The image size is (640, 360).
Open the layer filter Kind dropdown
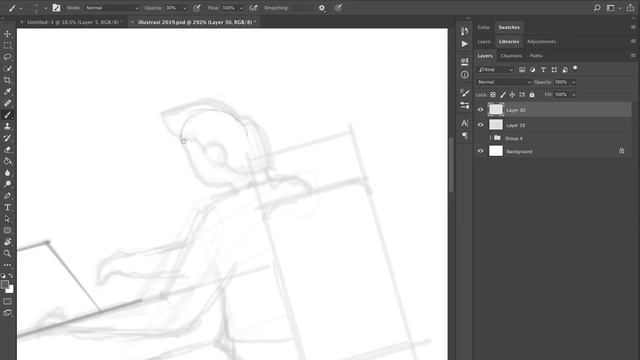(495, 70)
